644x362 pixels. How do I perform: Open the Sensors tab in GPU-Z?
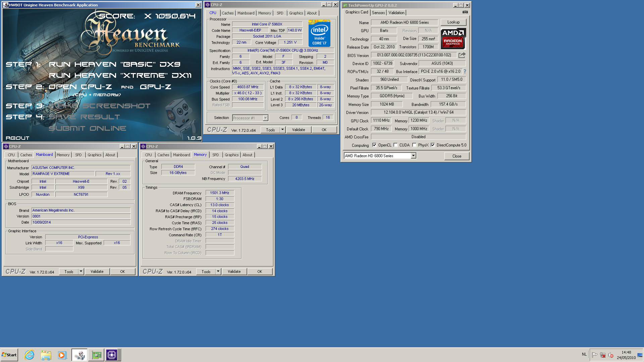378,13
